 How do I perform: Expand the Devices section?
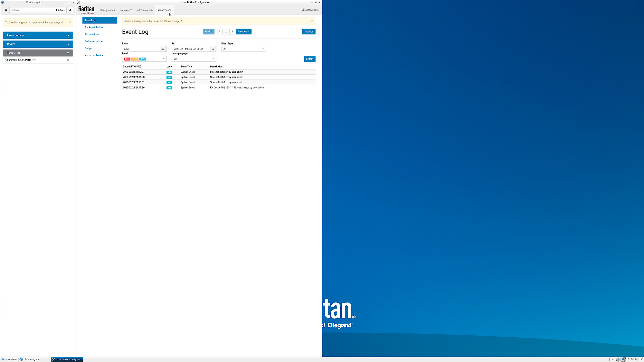pyautogui.click(x=38, y=44)
